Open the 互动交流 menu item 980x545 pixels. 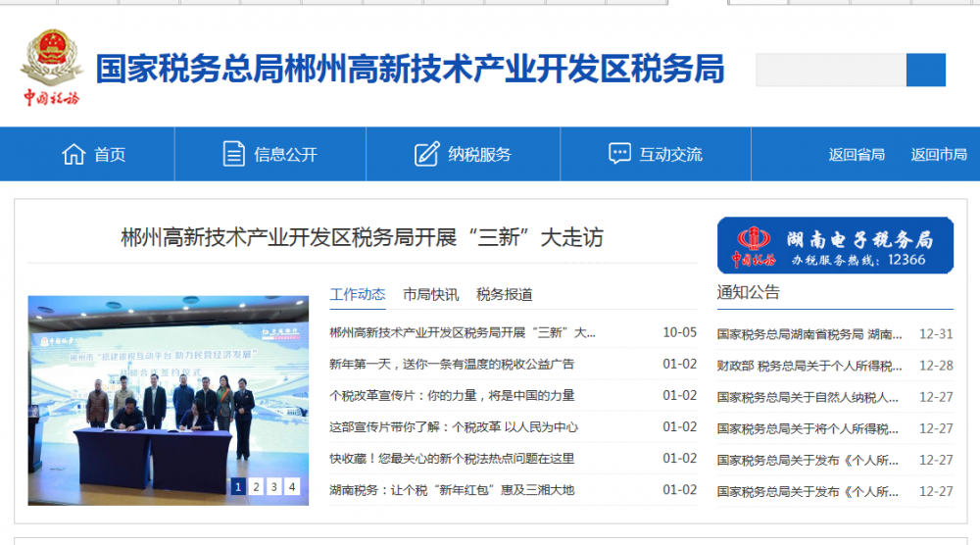tap(670, 154)
